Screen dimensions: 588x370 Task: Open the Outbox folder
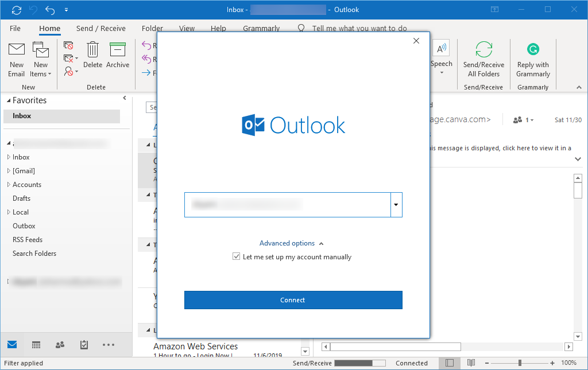tap(24, 226)
